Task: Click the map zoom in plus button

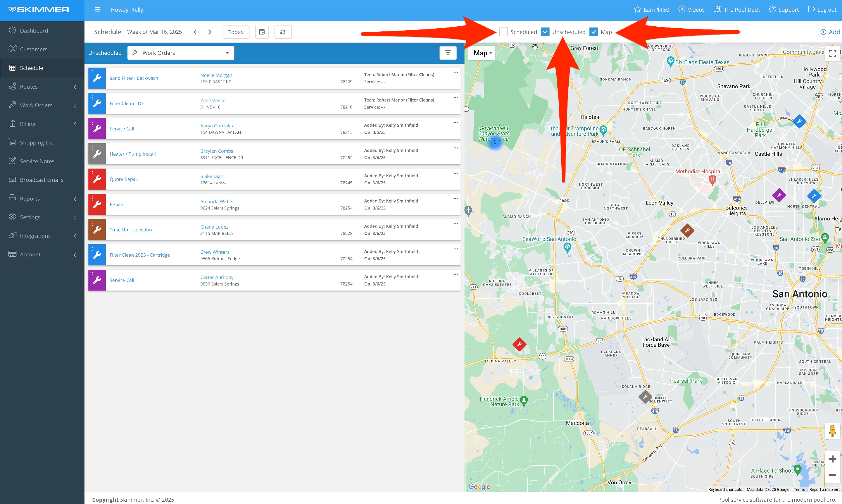Action: pyautogui.click(x=832, y=459)
